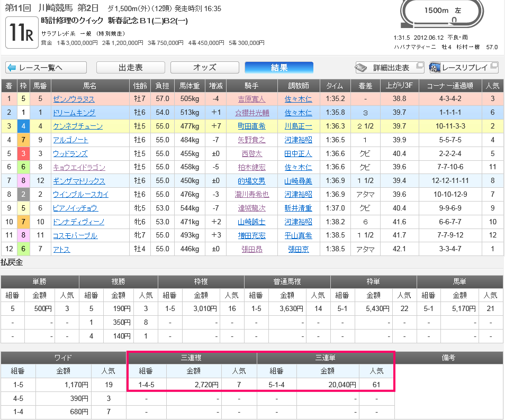Go back to レース一覧へ race list
Viewport: 505px width, 420px height.
(x=46, y=68)
